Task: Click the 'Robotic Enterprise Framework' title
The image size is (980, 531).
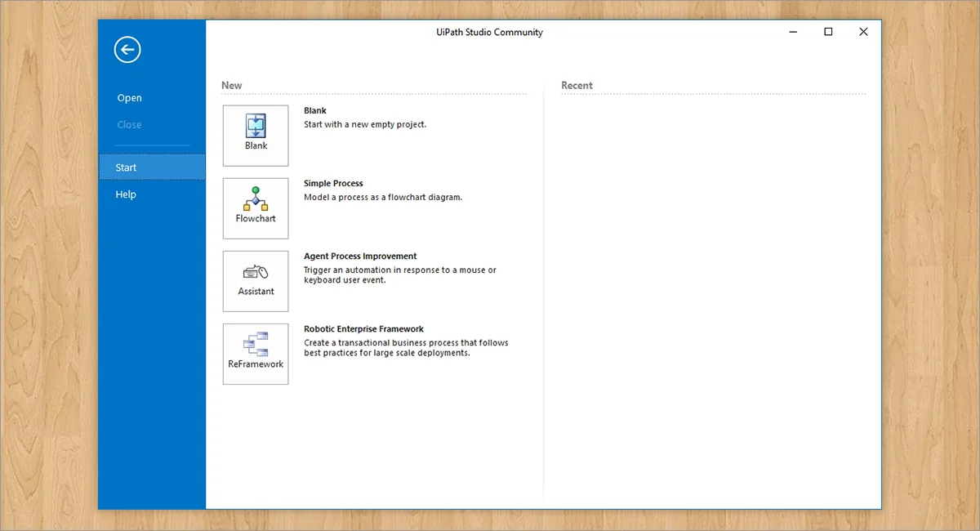Action: (363, 329)
